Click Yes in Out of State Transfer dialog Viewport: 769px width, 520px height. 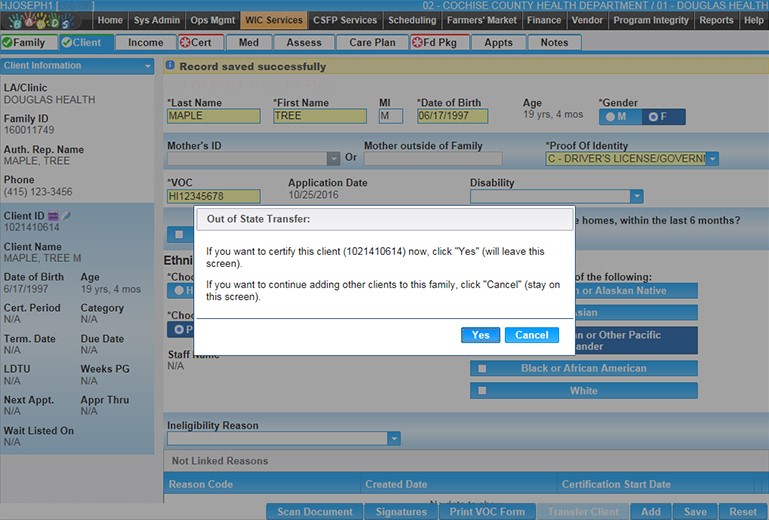click(x=480, y=335)
